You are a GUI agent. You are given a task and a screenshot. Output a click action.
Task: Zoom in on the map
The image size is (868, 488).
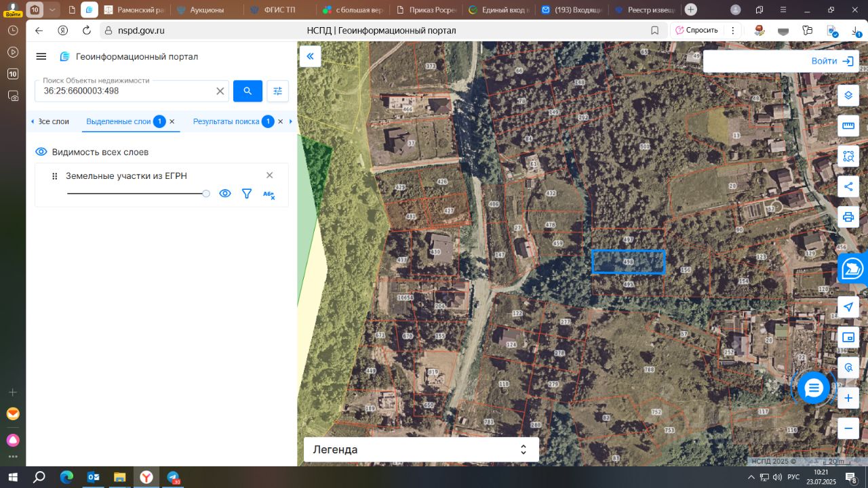tap(848, 398)
